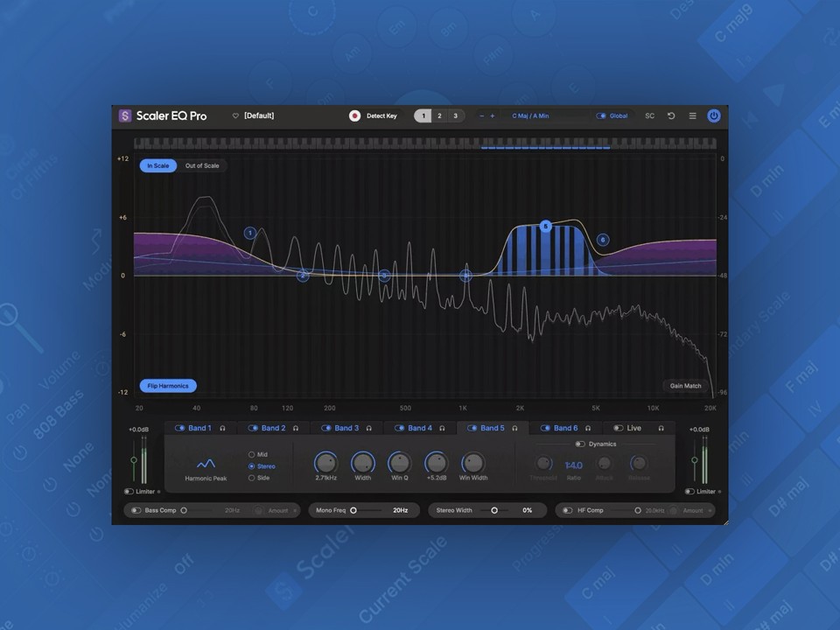This screenshot has width=840, height=630.
Task: Open the [Default] preset selector
Action: 259,115
